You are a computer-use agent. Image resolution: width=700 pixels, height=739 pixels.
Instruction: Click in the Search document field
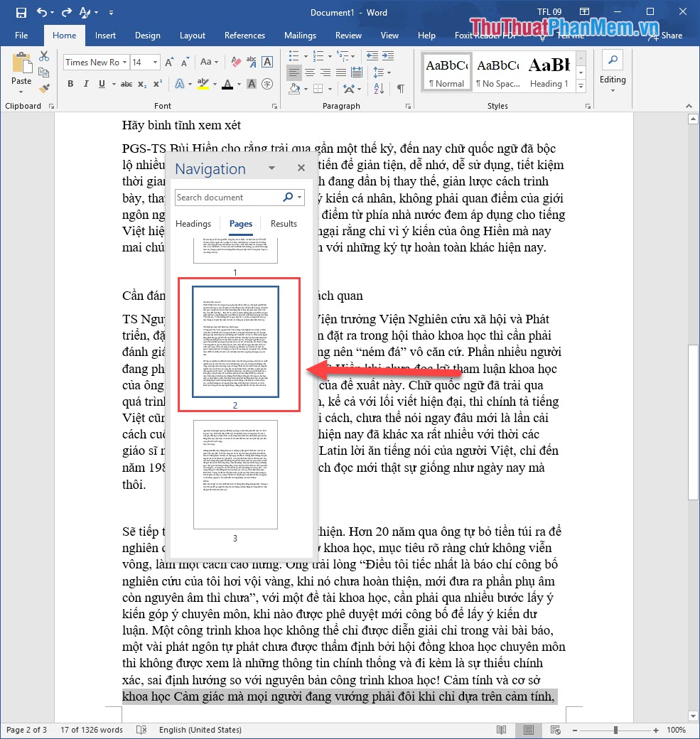point(228,198)
